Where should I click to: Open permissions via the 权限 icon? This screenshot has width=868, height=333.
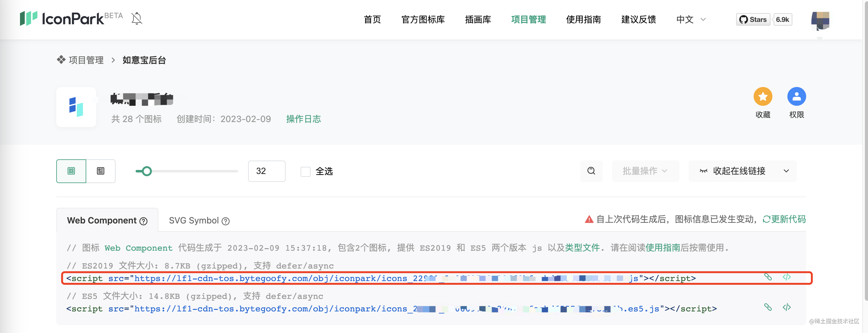tap(796, 97)
